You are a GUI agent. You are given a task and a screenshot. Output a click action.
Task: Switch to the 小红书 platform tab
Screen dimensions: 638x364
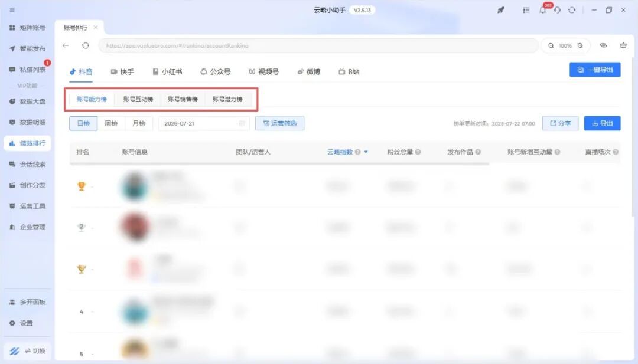click(167, 72)
